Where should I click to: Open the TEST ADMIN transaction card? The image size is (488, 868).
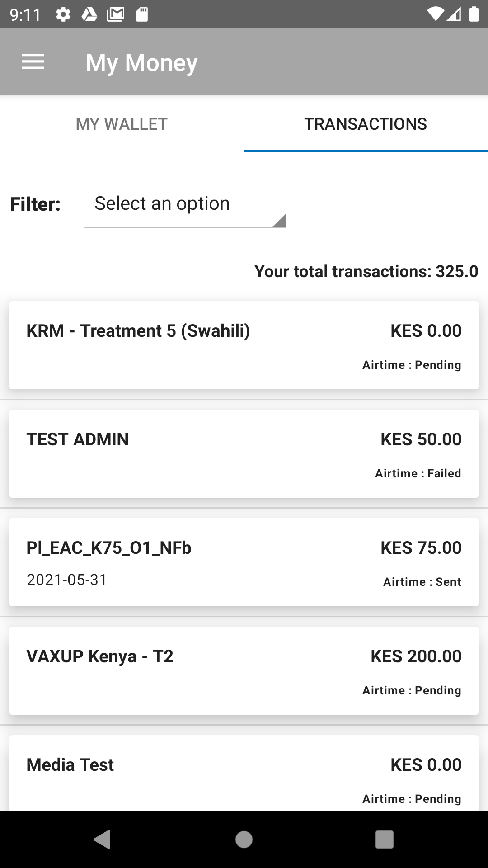[x=244, y=453]
